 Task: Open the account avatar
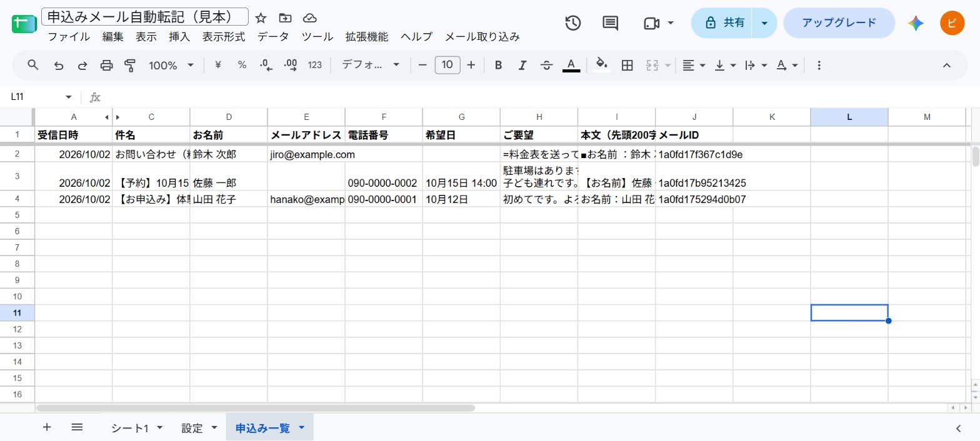952,23
